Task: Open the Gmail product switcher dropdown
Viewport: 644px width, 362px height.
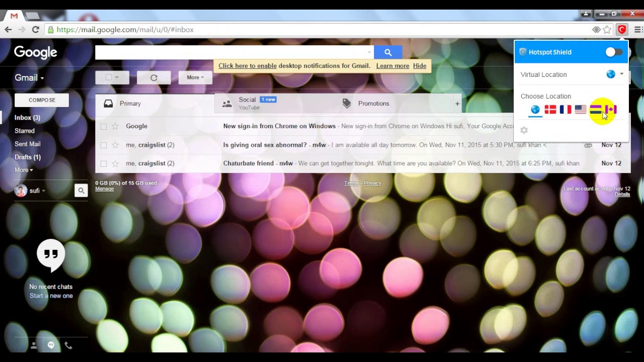Action: point(29,78)
